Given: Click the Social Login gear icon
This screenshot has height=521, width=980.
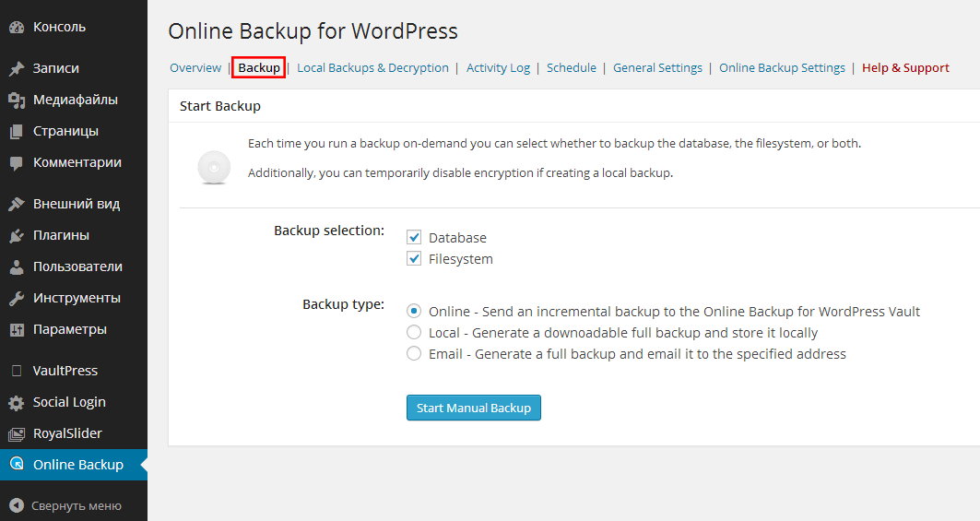Looking at the screenshot, I should (x=16, y=402).
